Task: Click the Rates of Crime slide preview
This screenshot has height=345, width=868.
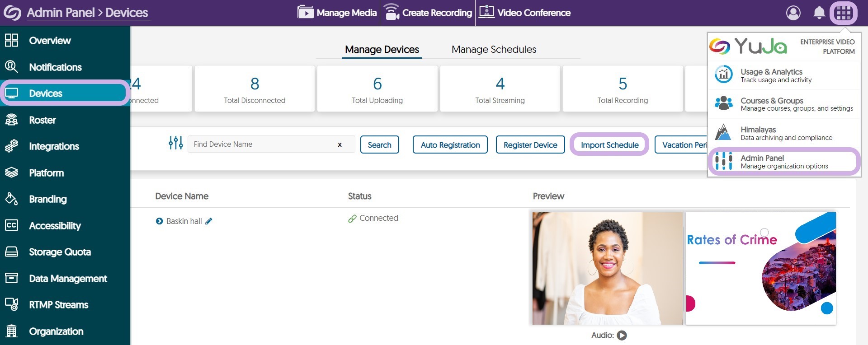Action: pyautogui.click(x=761, y=268)
